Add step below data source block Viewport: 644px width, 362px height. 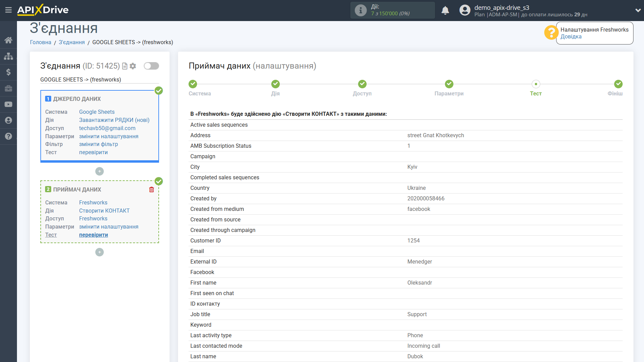click(x=99, y=171)
